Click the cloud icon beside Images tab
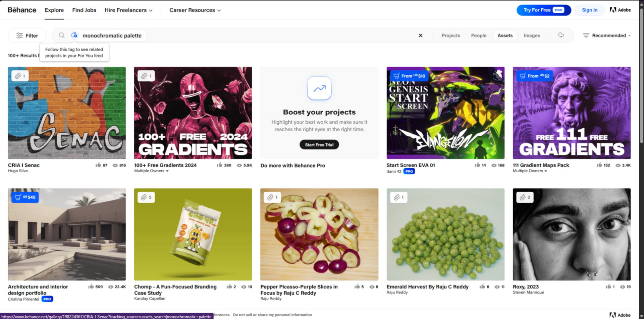This screenshot has width=644, height=319. 561,35
